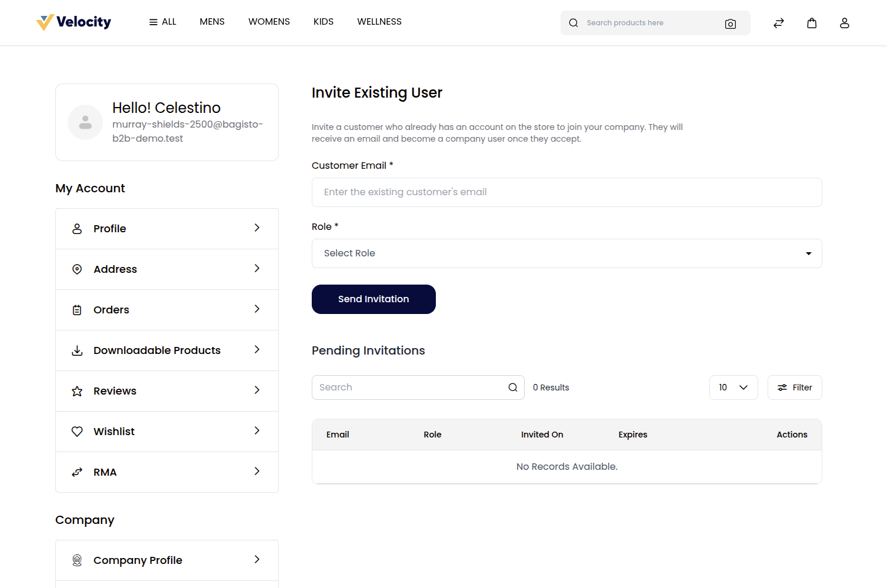Click the Orders clipboard icon
This screenshot has width=887, height=588.
77,310
